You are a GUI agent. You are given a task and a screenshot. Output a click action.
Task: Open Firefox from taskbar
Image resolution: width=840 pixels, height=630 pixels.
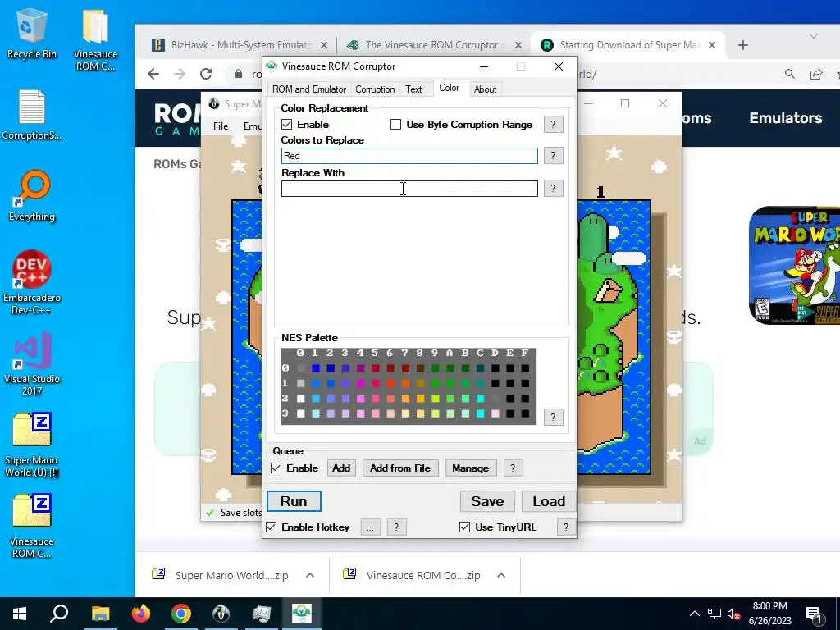[x=141, y=614]
